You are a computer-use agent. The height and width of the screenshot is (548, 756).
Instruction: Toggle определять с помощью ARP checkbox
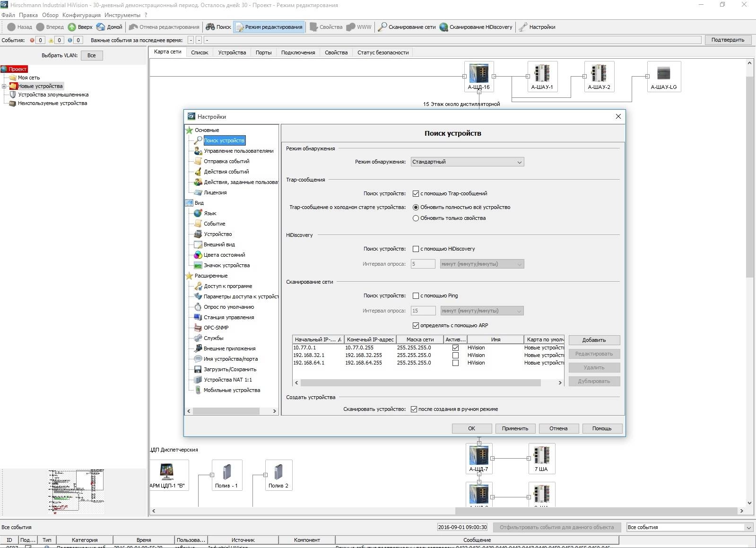click(416, 325)
